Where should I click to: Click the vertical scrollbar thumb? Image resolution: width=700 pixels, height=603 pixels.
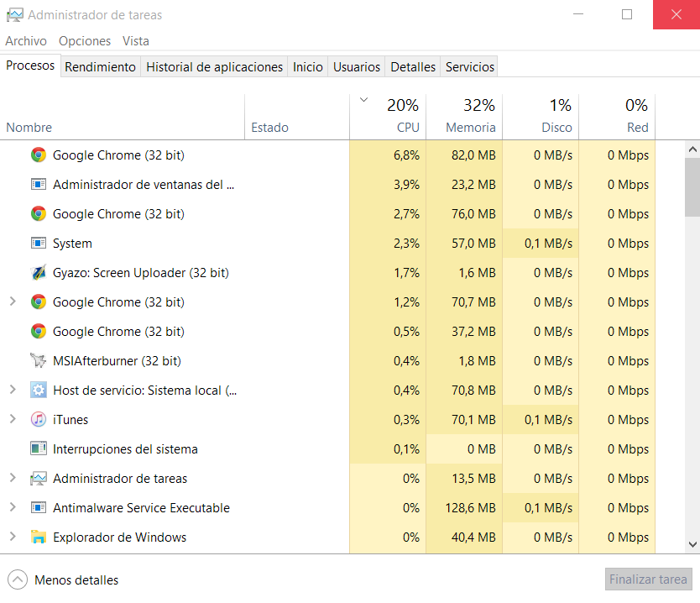(x=692, y=187)
